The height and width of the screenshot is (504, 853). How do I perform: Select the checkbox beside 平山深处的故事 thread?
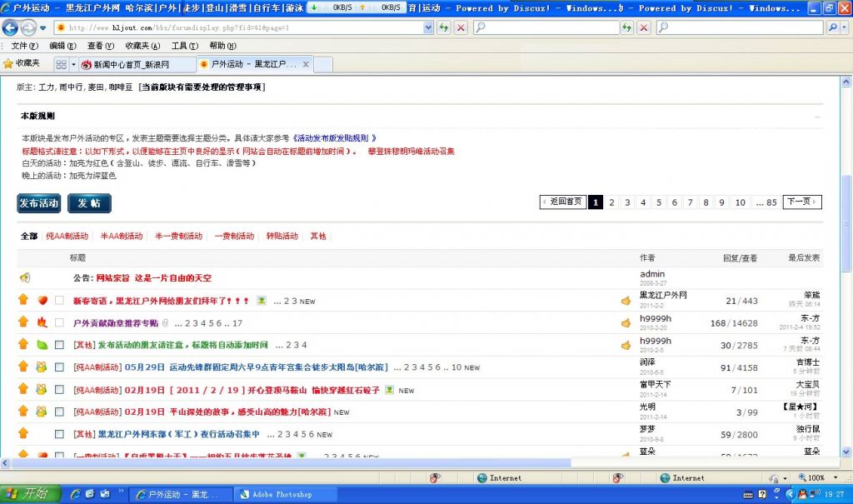coord(59,412)
